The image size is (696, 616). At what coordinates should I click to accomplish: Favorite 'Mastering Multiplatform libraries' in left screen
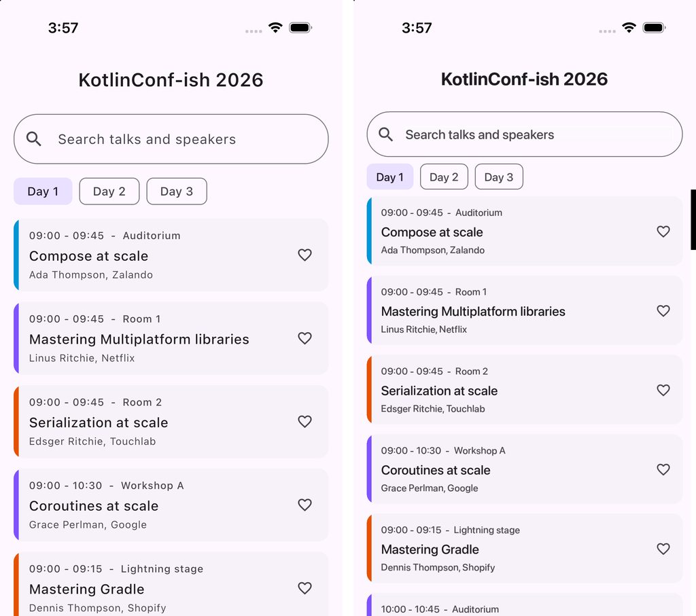[304, 338]
